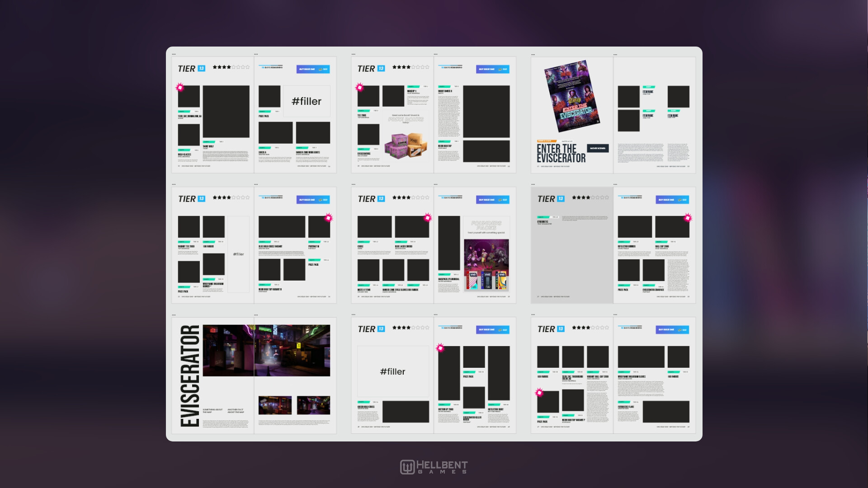Image resolution: width=868 pixels, height=488 pixels.
Task: Click star rating on the gray page
Action: coord(590,198)
